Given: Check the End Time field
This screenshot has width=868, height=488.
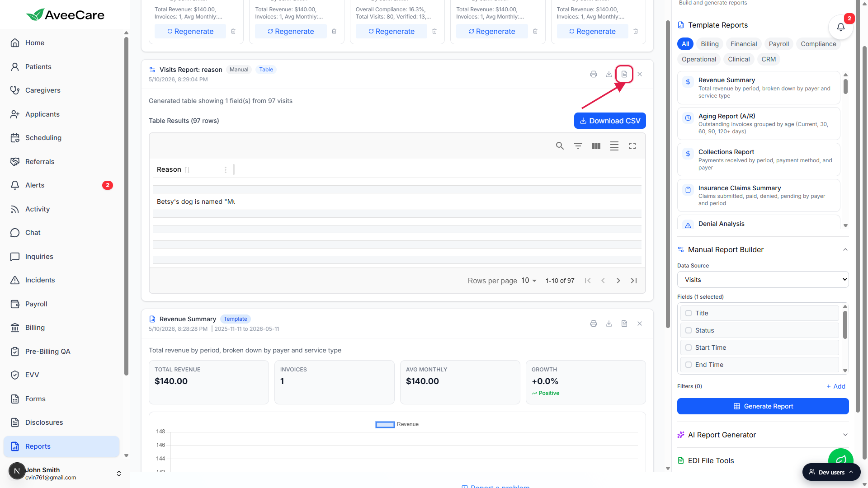Looking at the screenshot, I should point(689,365).
